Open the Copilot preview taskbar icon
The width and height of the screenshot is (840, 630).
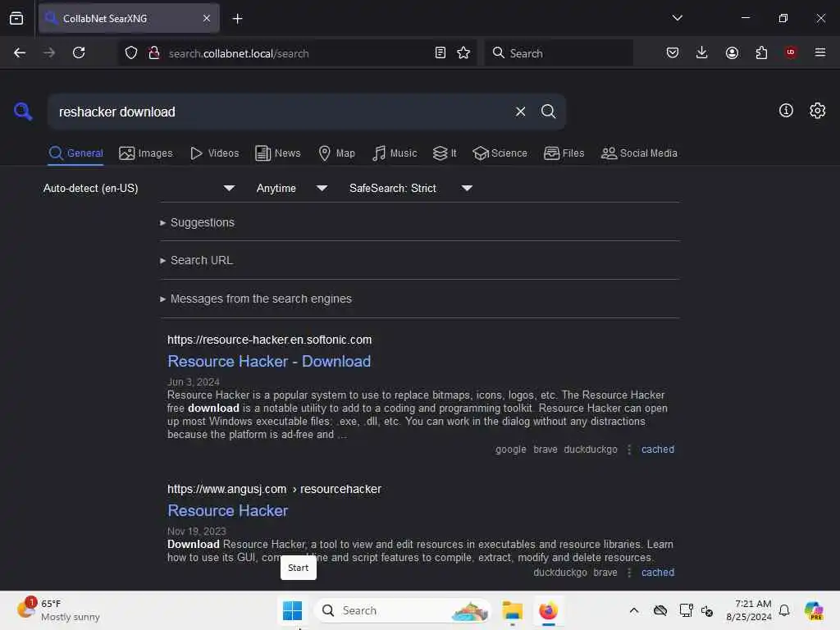(814, 610)
